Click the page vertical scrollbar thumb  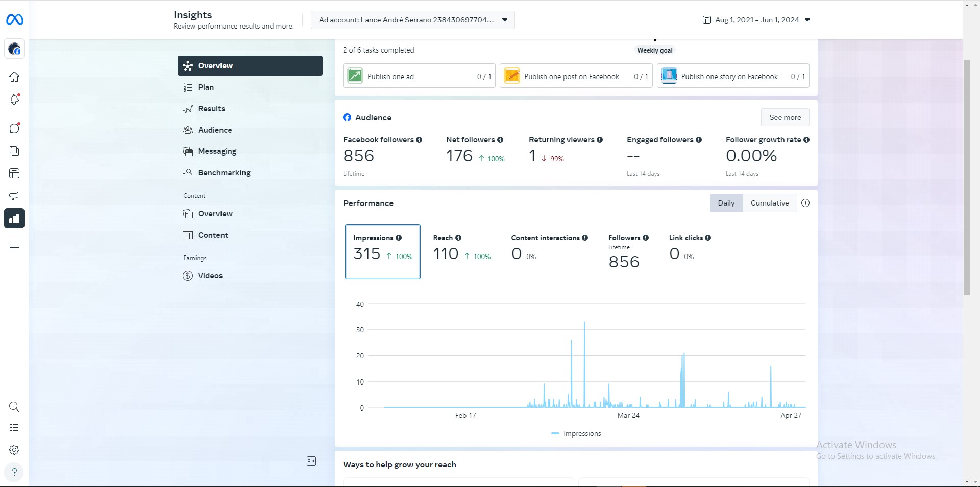point(967,177)
